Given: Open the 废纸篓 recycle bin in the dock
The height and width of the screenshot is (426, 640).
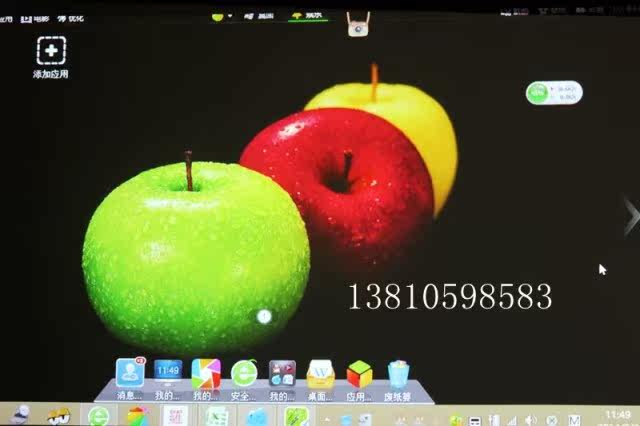Looking at the screenshot, I should (x=398, y=374).
